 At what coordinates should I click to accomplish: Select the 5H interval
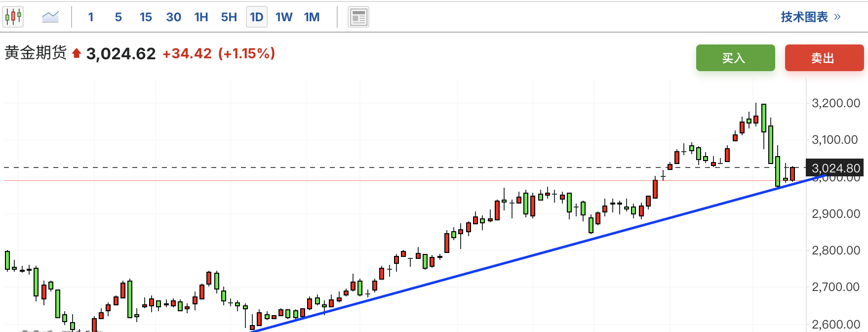point(229,17)
